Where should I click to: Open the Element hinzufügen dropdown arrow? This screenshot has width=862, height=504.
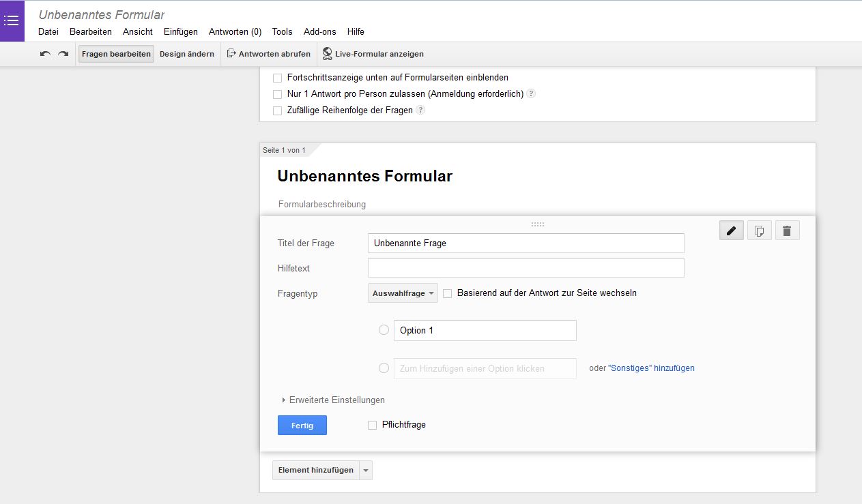(x=366, y=470)
